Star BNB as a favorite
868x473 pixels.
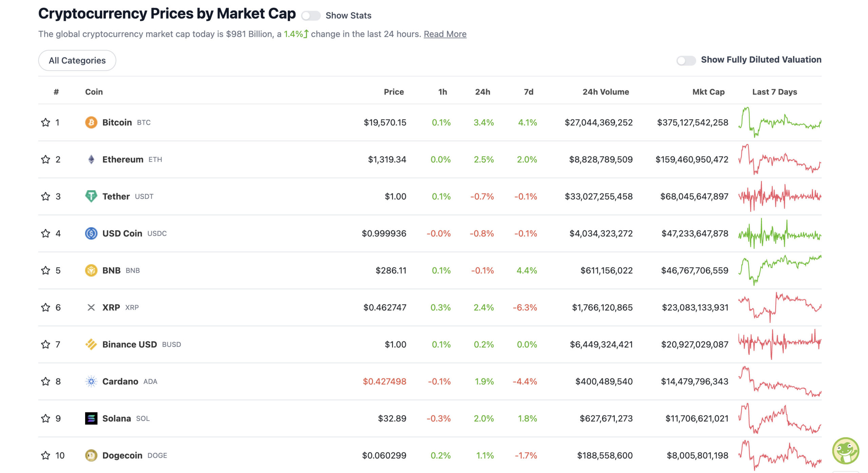pos(45,270)
